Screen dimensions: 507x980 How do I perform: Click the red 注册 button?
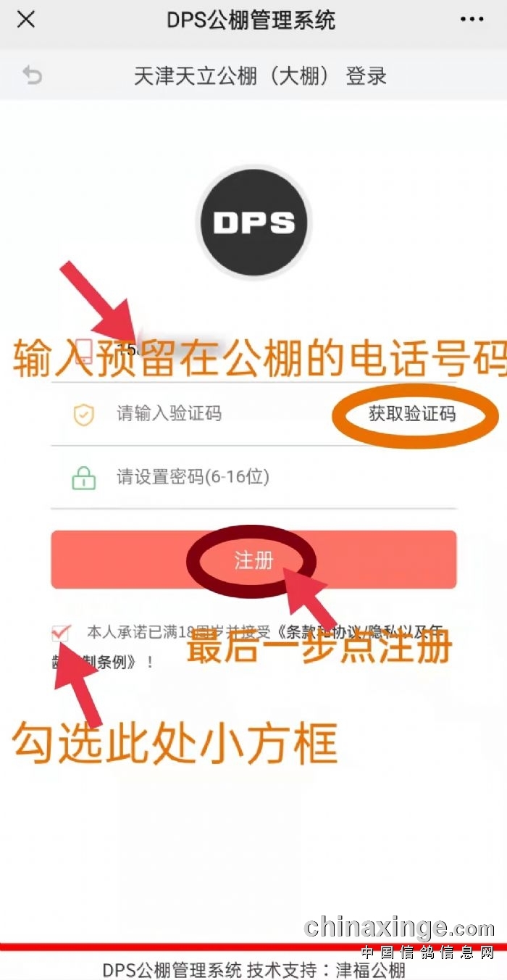pos(253,560)
